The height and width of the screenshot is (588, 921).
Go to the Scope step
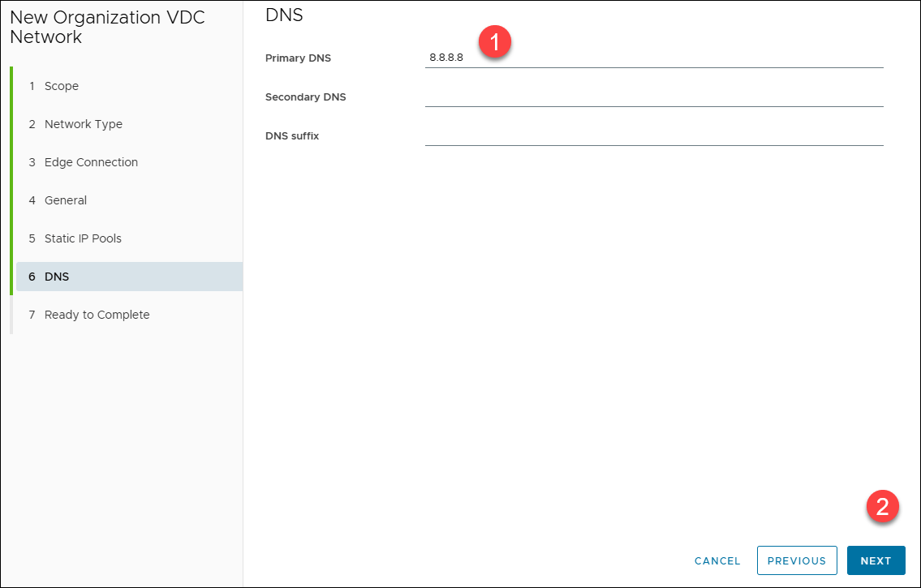(x=62, y=86)
